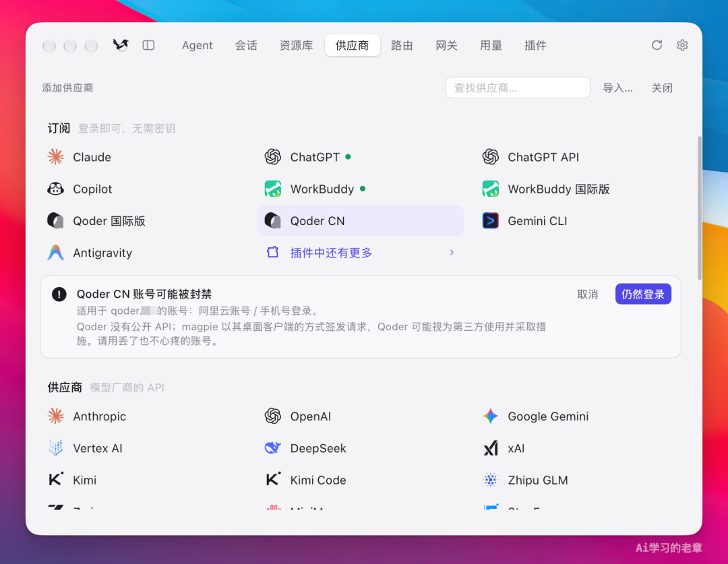Choose the DeepSeek label
The image size is (728, 564).
318,448
